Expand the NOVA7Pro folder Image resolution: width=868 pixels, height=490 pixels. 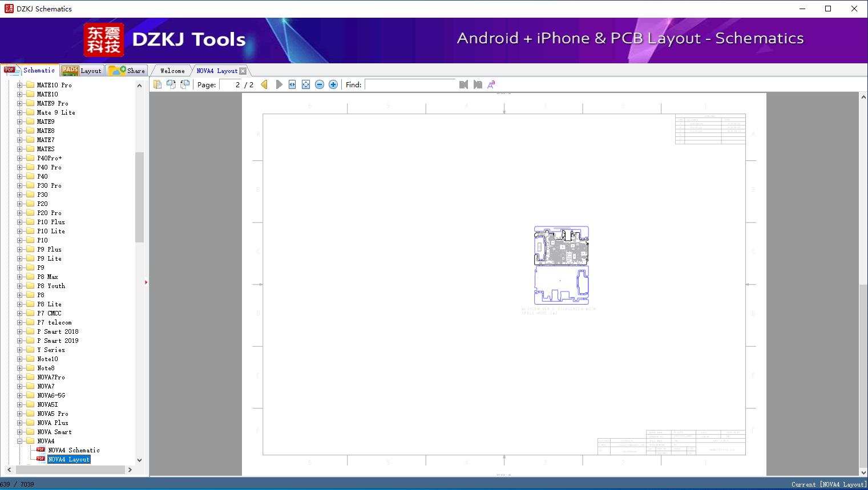point(19,377)
